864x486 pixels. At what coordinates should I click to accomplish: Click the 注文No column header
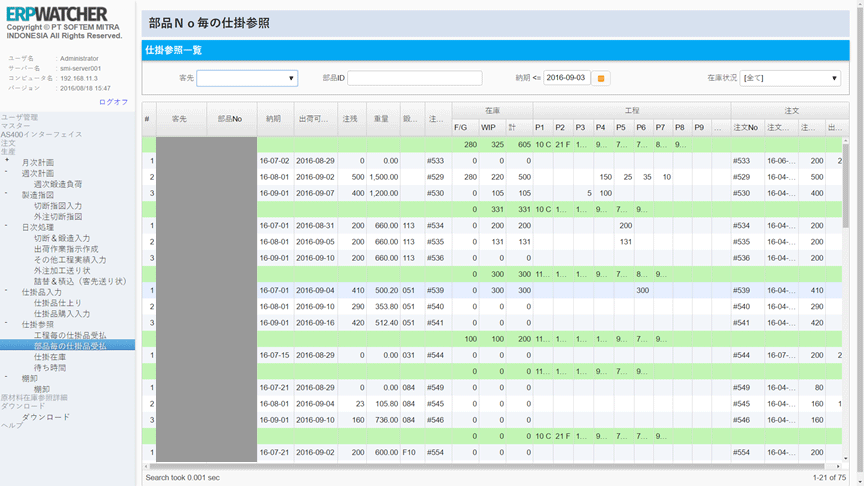(x=747, y=127)
